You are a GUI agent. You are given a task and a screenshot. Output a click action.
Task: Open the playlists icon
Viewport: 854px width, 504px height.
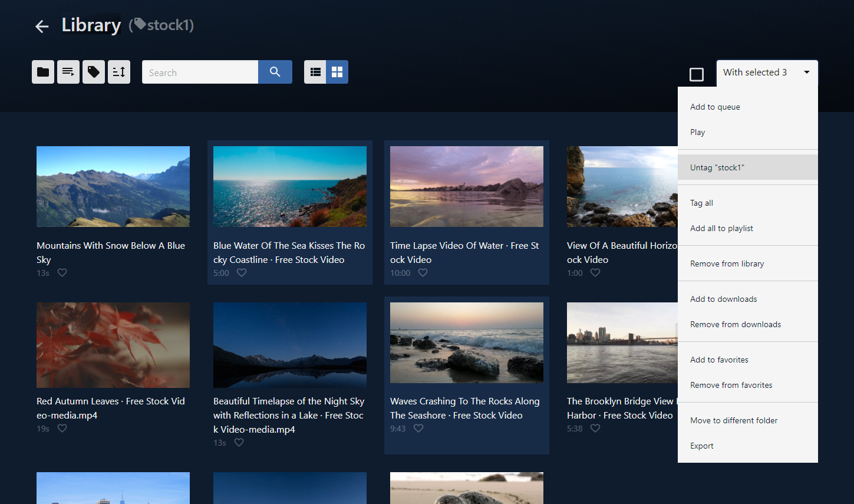[68, 72]
